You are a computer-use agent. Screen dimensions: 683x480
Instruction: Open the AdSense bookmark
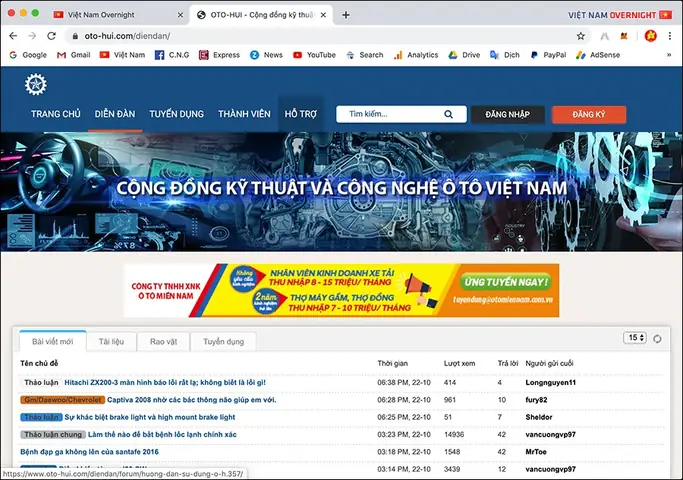click(598, 55)
